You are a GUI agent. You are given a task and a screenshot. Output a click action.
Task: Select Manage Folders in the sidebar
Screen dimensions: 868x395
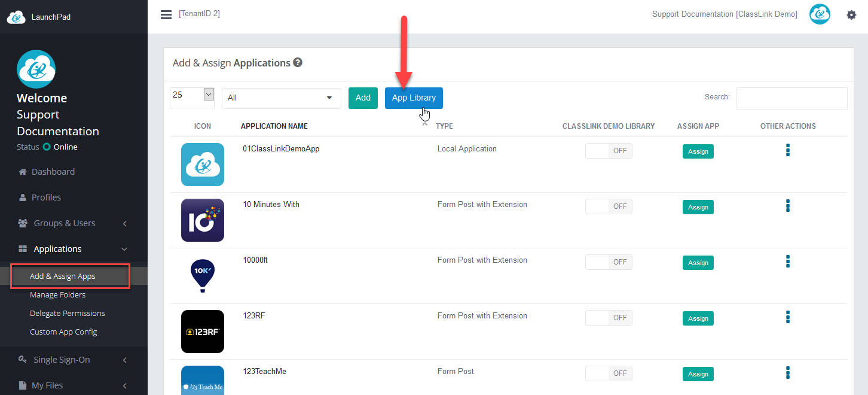pos(57,294)
